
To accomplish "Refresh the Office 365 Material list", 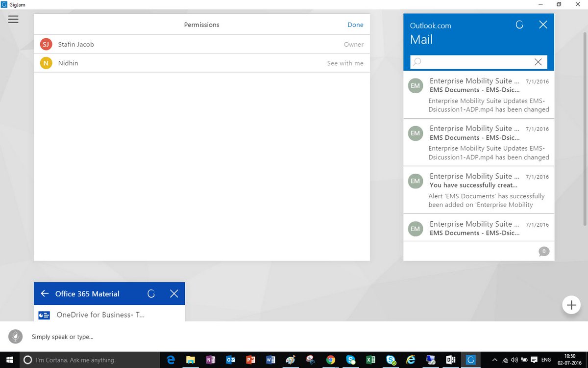I will [x=151, y=293].
